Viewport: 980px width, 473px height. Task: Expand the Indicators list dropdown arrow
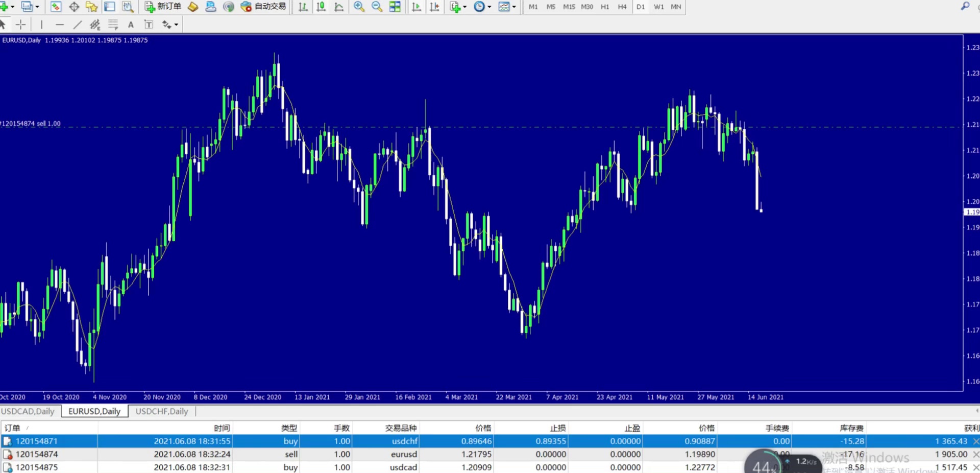tap(464, 7)
